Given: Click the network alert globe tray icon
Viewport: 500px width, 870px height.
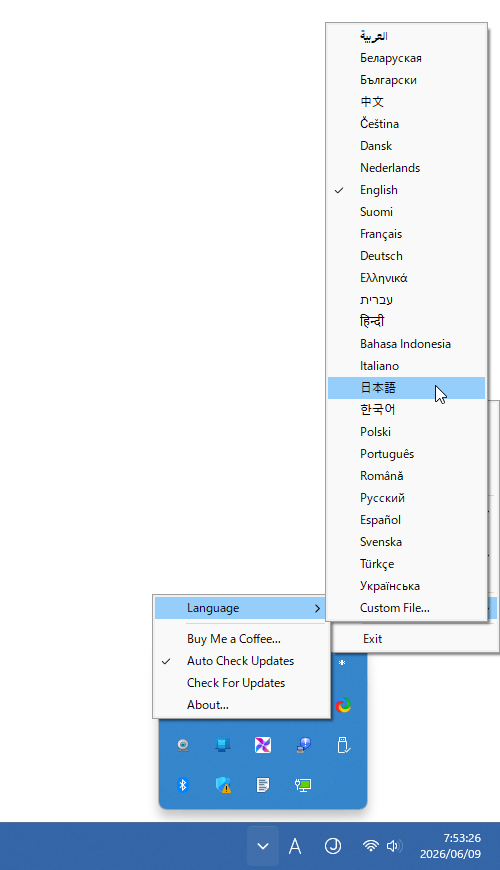Looking at the screenshot, I should click(x=303, y=745).
